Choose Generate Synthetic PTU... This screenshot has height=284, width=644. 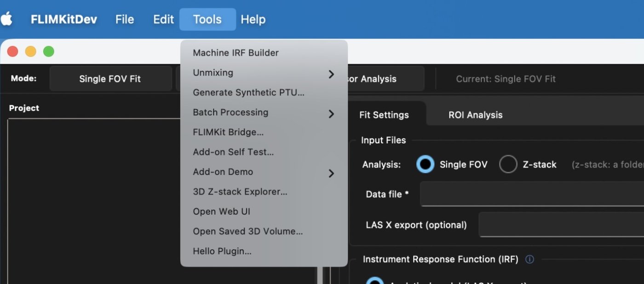click(x=264, y=93)
